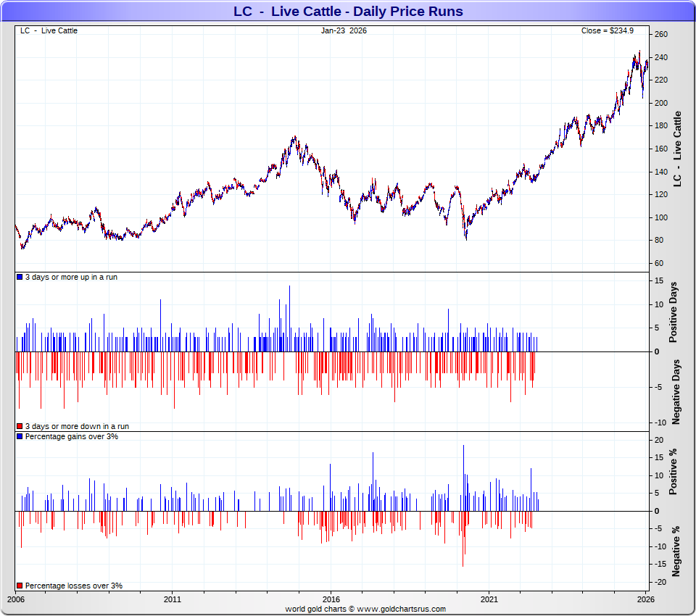Screen dimensions: 696x616
Task: Click the 'LC - Live Cattle' label at top left
Action: click(49, 30)
